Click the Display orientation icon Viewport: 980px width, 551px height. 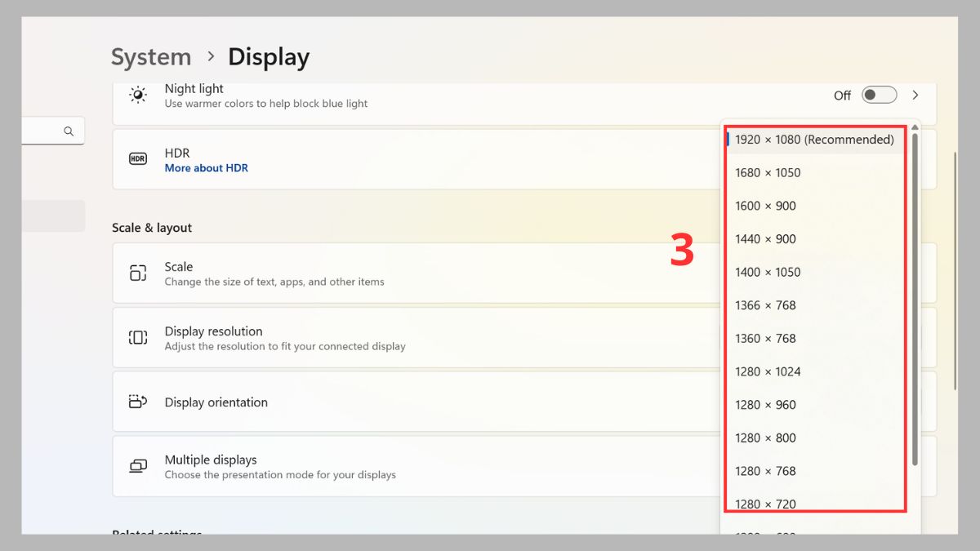(x=137, y=402)
